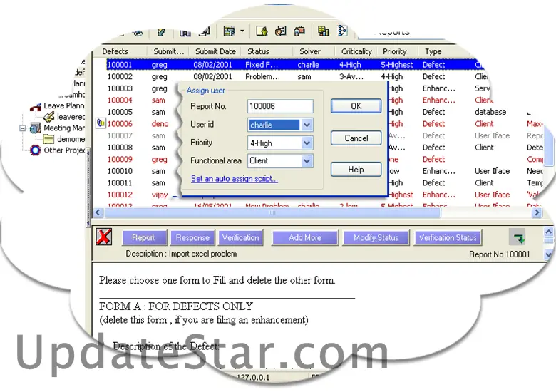Sort by the Type column header
556x392 pixels.
pos(445,51)
